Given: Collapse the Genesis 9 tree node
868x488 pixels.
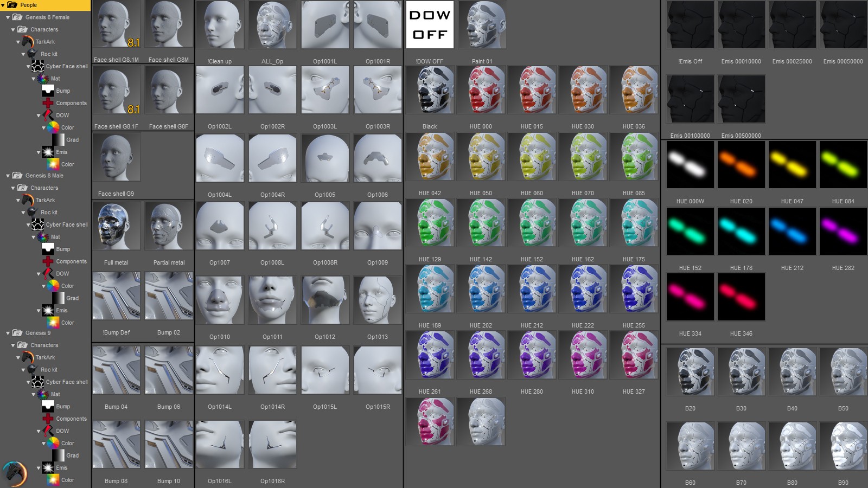Looking at the screenshot, I should [x=8, y=333].
